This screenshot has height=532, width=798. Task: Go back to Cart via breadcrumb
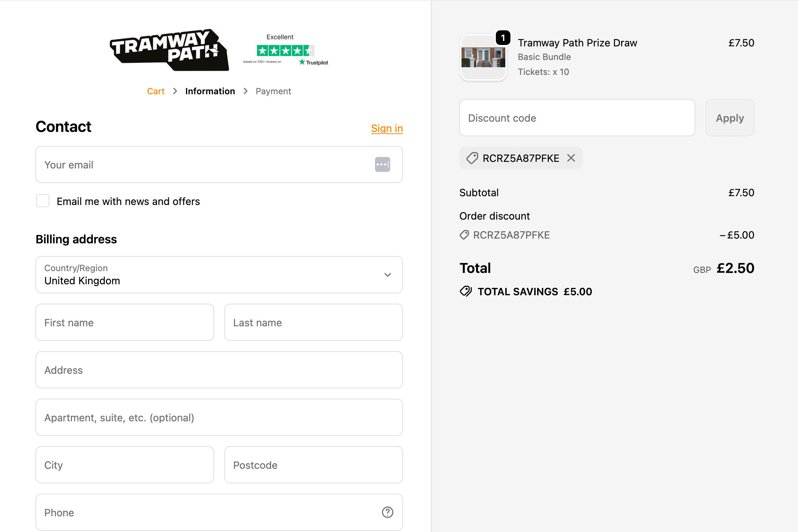[156, 91]
